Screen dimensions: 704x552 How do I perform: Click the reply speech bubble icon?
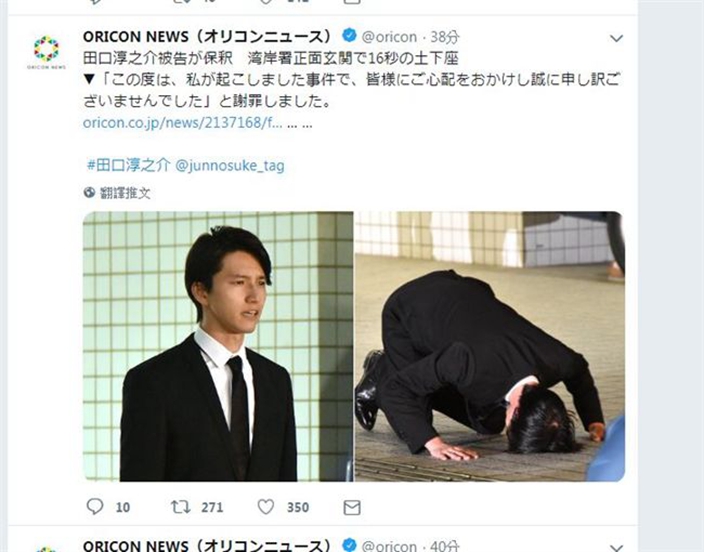[95, 507]
